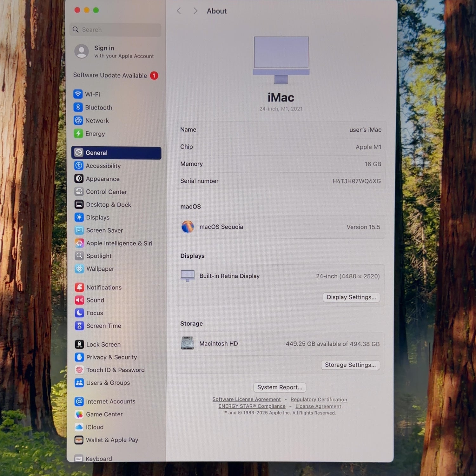Click the Spotlight magnifier icon in sidebar
This screenshot has height=476, width=476.
point(79,256)
